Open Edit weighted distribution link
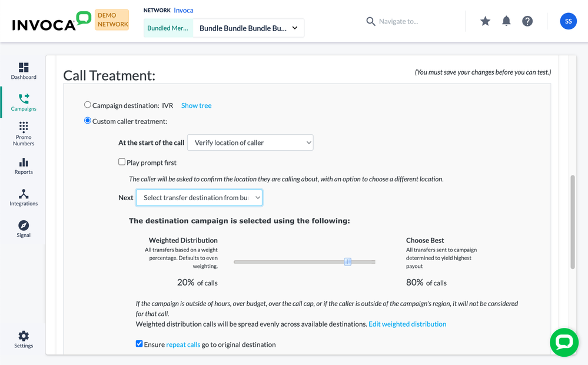The image size is (588, 365). click(x=407, y=324)
